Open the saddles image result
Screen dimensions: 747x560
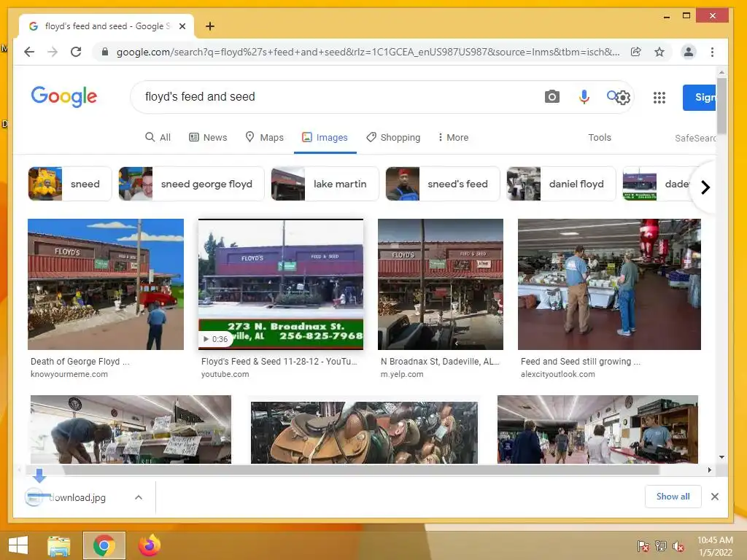click(x=364, y=432)
